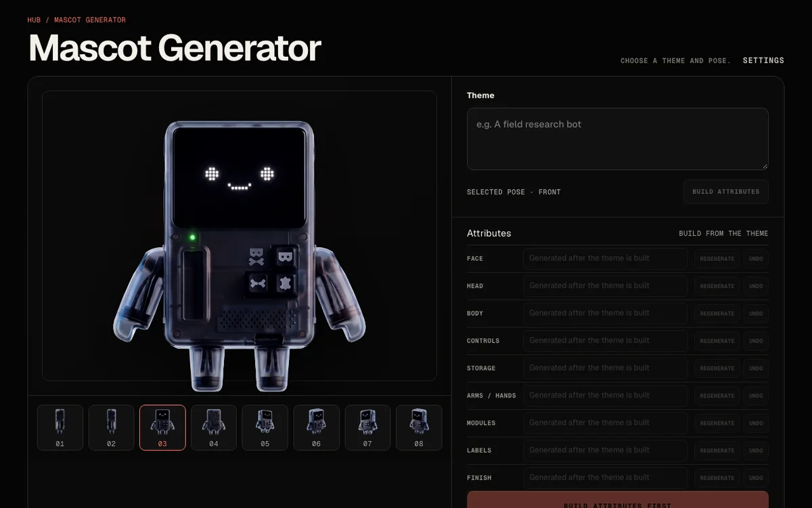This screenshot has height=508, width=812.
Task: Click the Head attribute field
Action: click(606, 286)
